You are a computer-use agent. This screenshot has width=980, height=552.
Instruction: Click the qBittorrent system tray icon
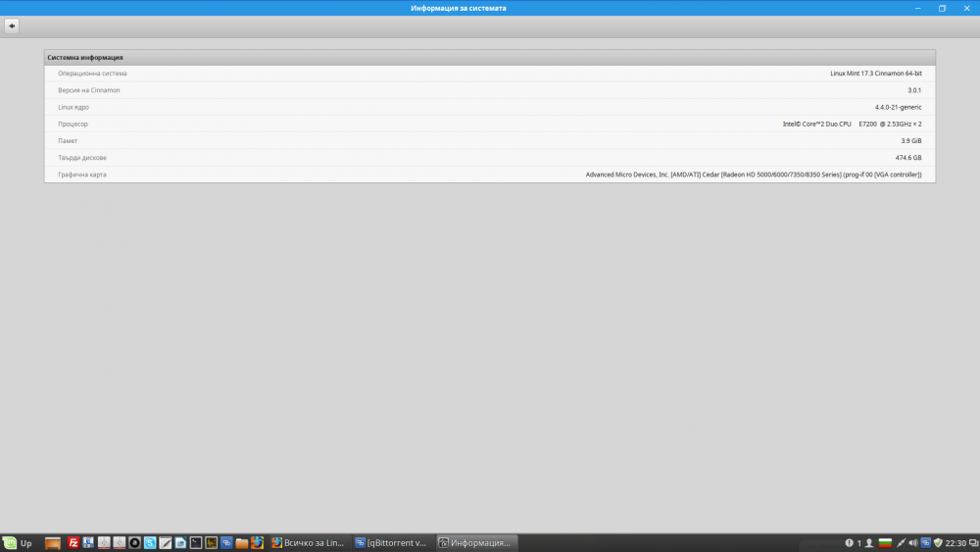tap(926, 542)
